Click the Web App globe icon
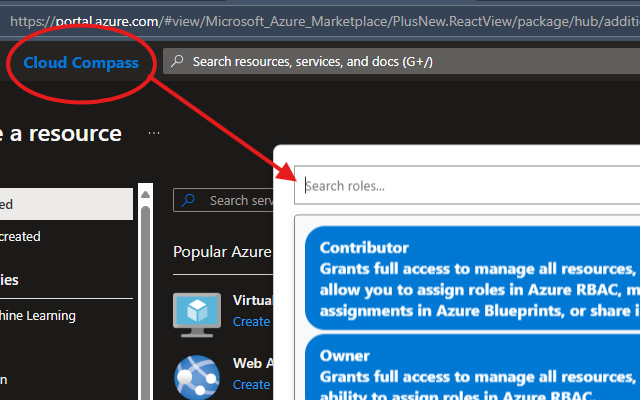This screenshot has height=400, width=640. point(197,375)
